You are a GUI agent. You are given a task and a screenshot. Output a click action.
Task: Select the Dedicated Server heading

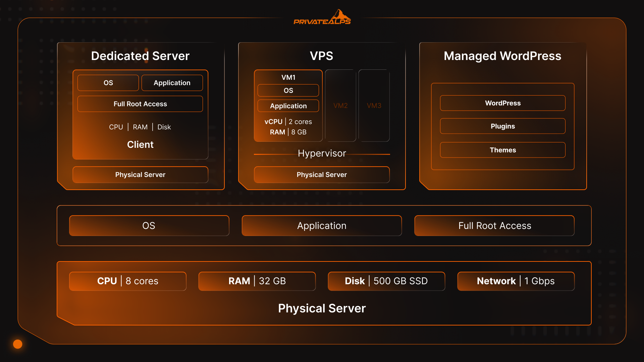[140, 56]
